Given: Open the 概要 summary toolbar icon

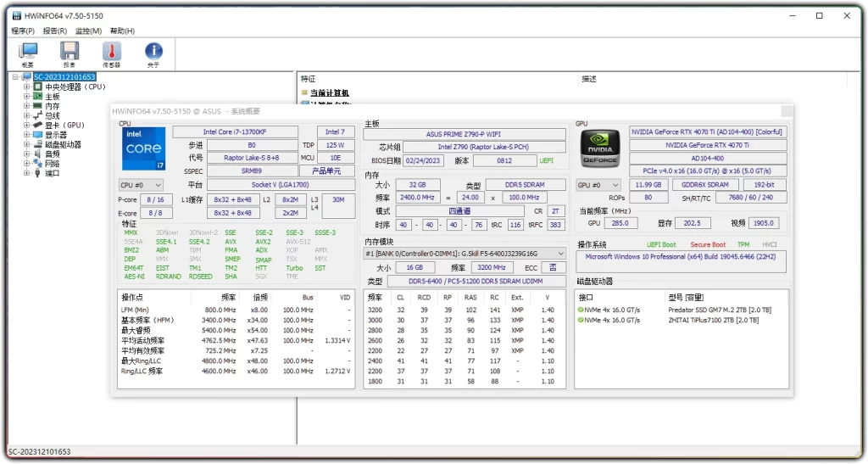Looking at the screenshot, I should click(x=28, y=52).
